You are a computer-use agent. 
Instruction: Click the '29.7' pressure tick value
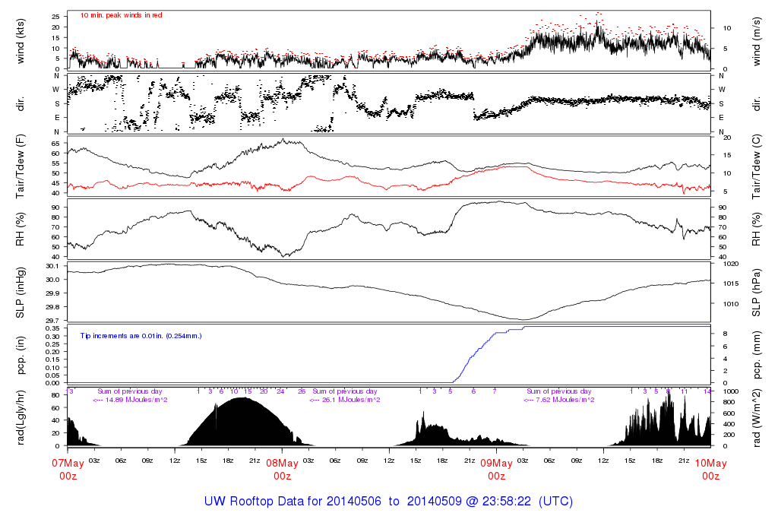click(x=53, y=321)
